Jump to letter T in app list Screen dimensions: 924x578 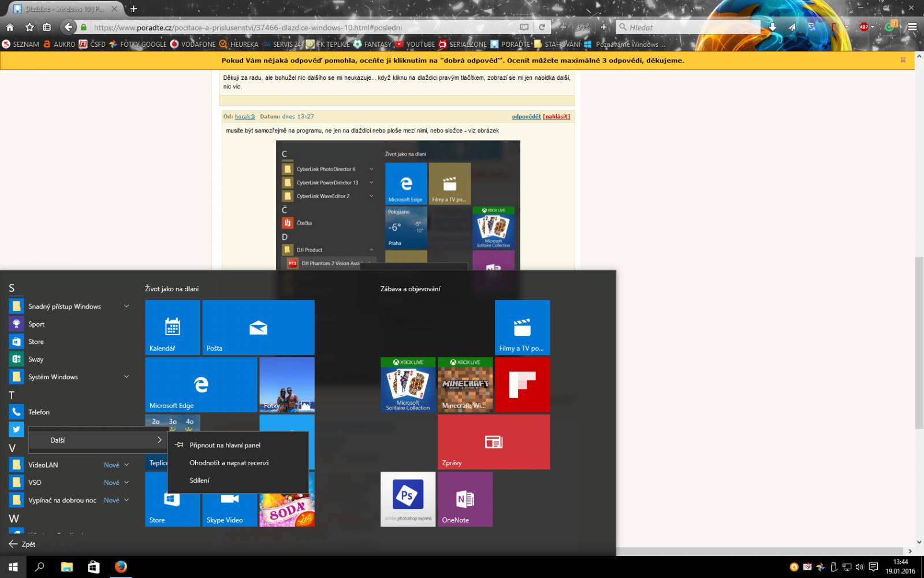tap(12, 395)
